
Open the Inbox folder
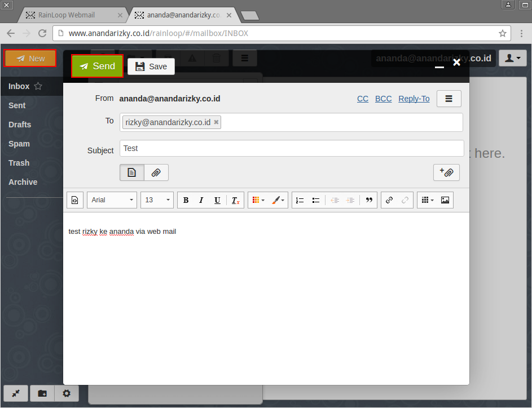coord(19,86)
